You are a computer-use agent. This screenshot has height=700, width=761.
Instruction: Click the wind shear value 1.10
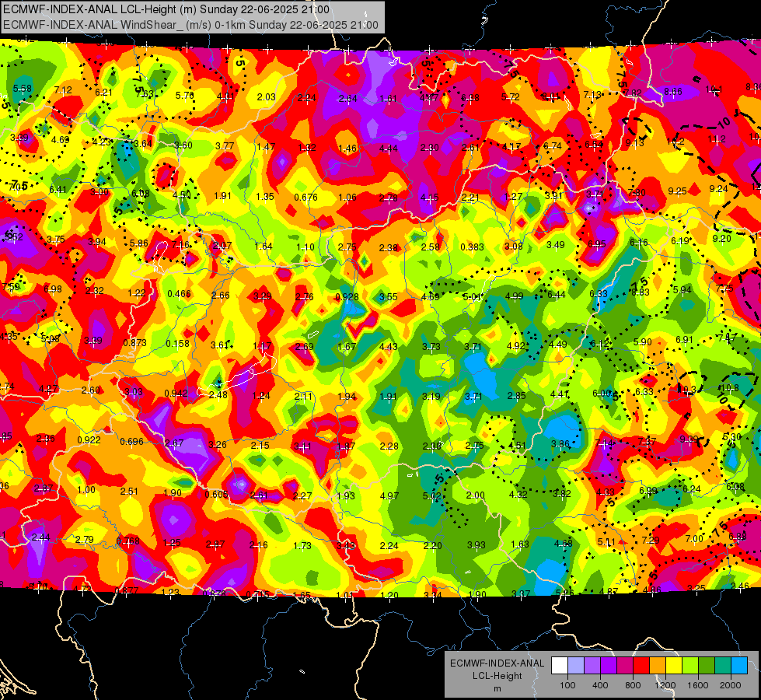click(305, 247)
